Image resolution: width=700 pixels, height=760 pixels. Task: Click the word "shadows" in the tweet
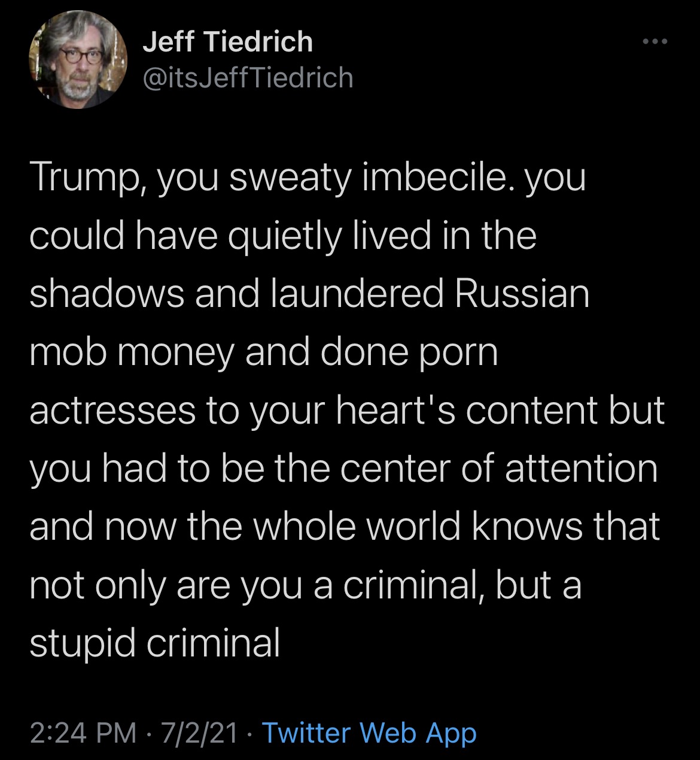pyautogui.click(x=107, y=294)
